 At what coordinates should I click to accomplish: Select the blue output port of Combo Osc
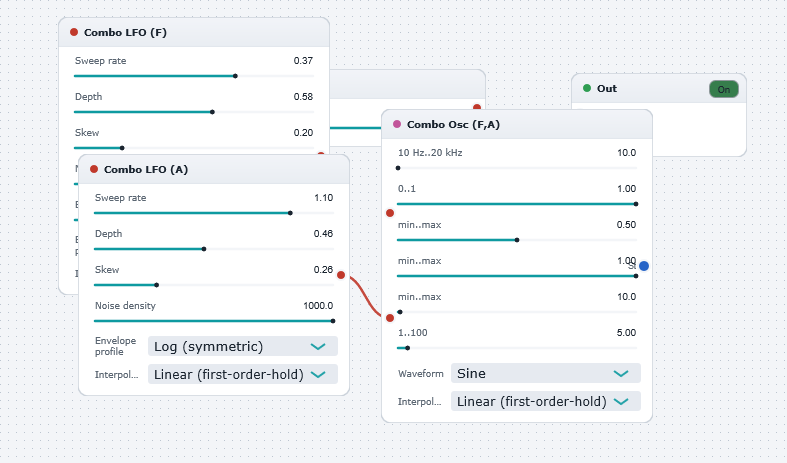(x=644, y=266)
